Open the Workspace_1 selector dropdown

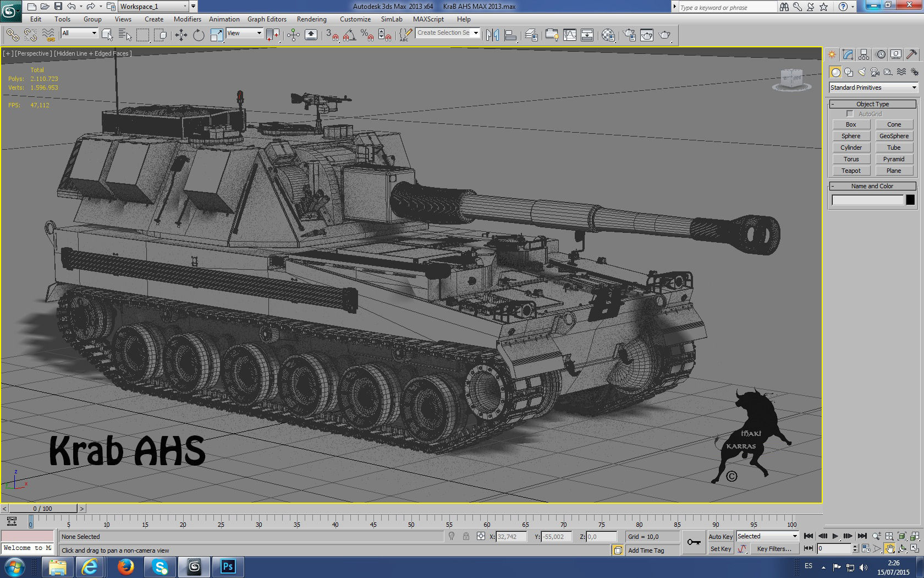pos(153,7)
